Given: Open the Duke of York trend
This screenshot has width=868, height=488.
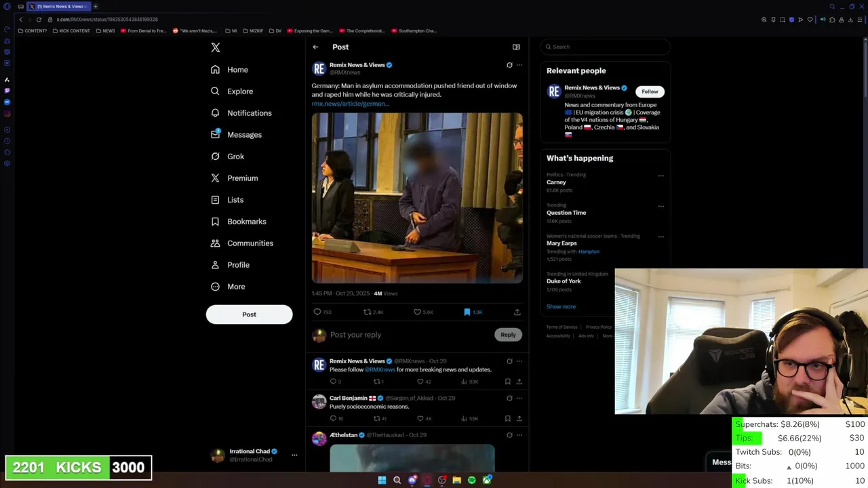Looking at the screenshot, I should coord(564,281).
